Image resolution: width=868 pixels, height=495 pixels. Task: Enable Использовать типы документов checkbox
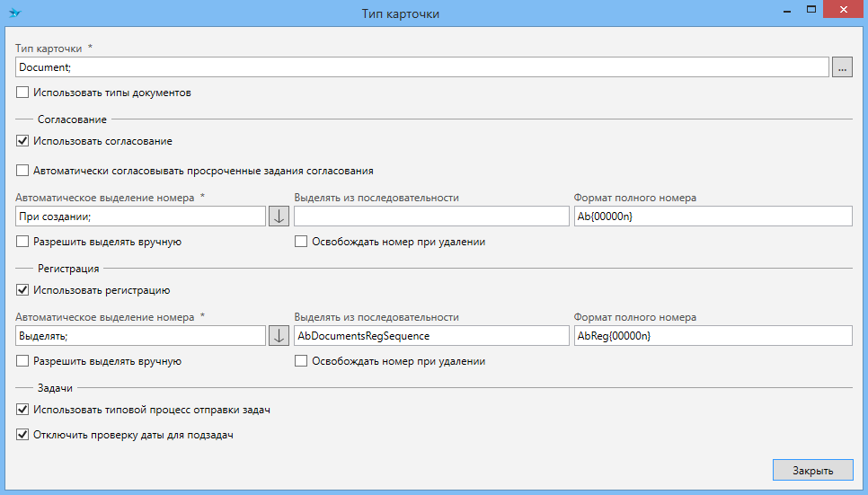[x=22, y=93]
